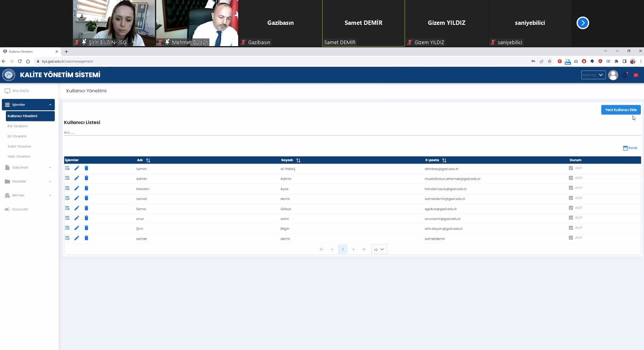This screenshot has height=350, width=644.
Task: Select Şirin BİLGİN video thumbnail
Action: point(114,23)
